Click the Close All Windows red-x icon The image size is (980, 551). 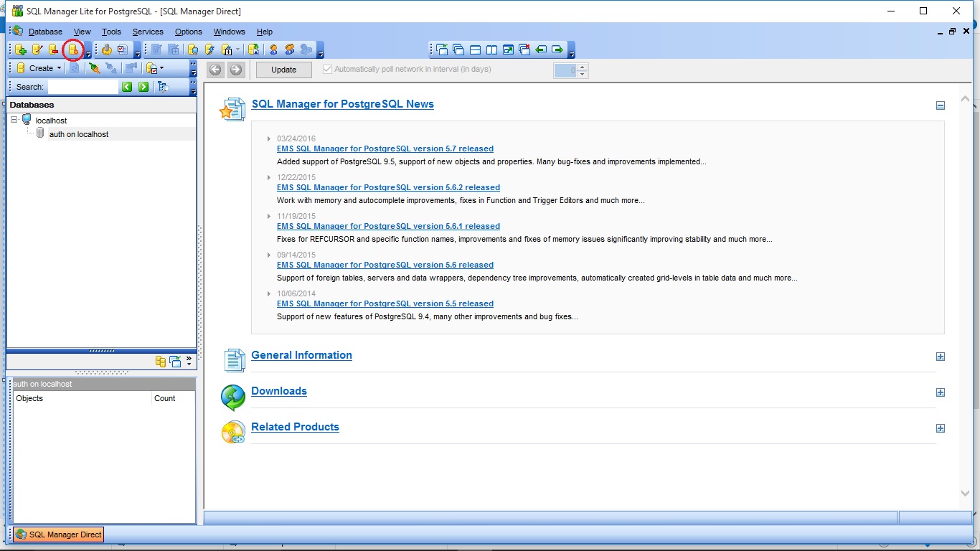[524, 50]
